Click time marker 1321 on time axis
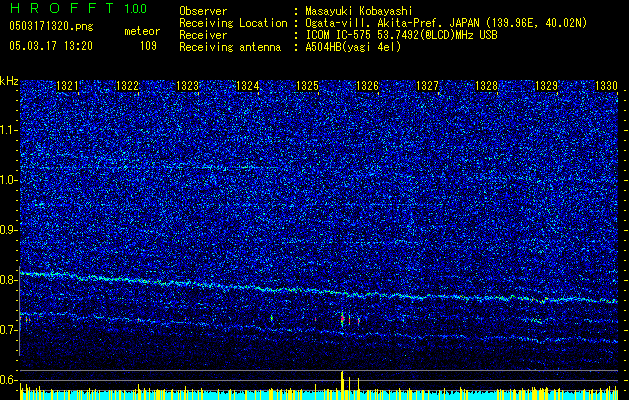Screen dimensions: 629x400 (67, 85)
